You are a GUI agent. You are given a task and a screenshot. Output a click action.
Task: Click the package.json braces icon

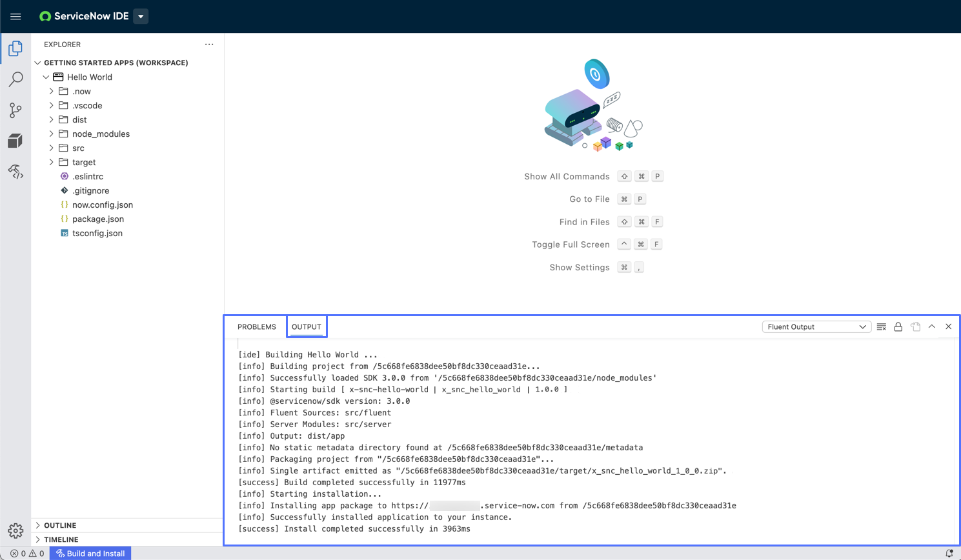(65, 219)
